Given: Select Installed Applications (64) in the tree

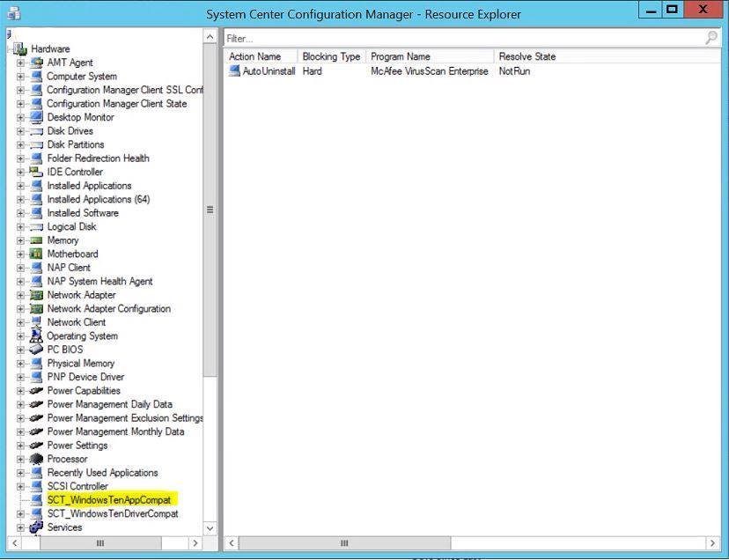Looking at the screenshot, I should pos(99,200).
